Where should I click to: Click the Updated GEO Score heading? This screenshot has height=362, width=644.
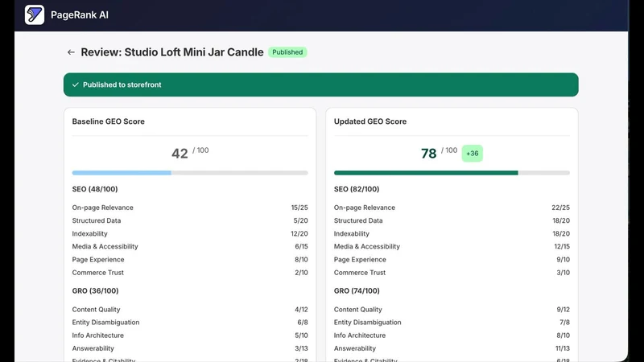[x=370, y=121]
